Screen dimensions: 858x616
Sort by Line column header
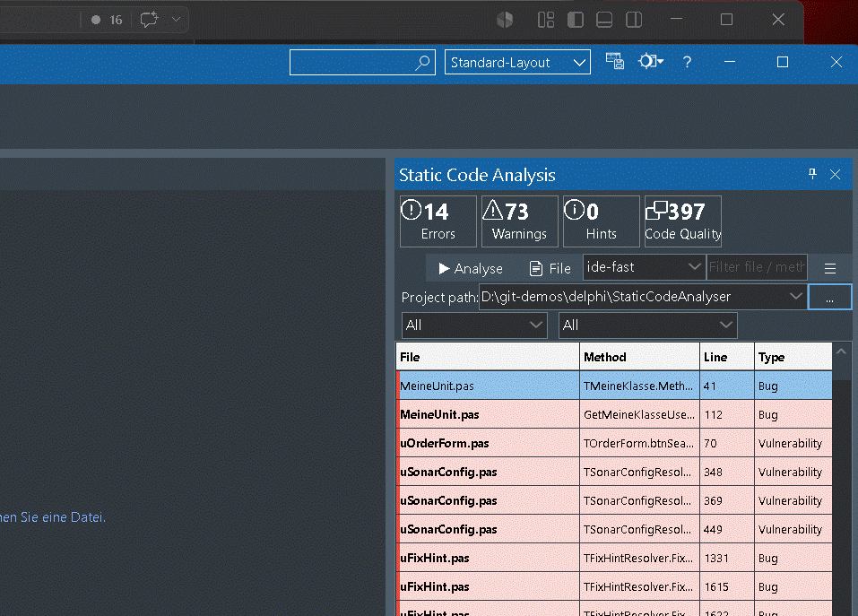[727, 357]
